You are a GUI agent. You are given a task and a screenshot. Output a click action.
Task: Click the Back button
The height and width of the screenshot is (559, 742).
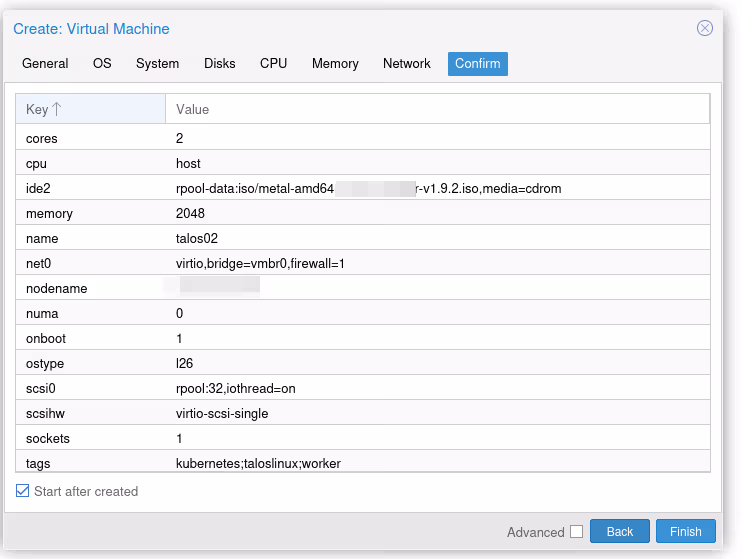[619, 532]
